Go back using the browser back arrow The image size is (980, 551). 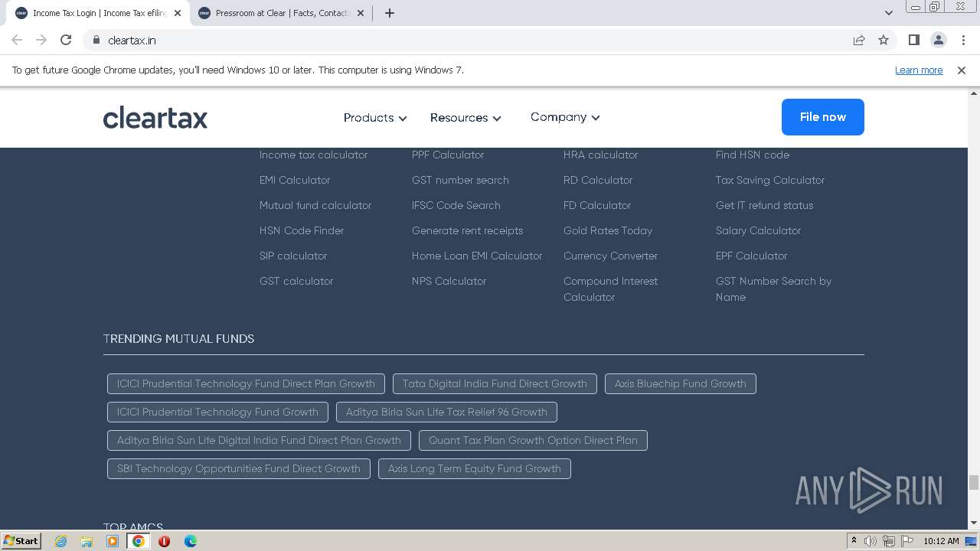pos(17,40)
